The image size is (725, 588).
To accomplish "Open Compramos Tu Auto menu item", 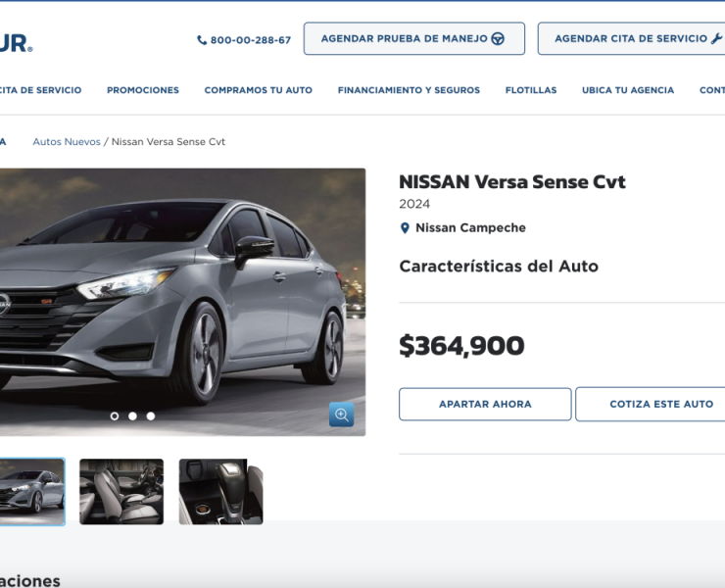I will [x=259, y=90].
